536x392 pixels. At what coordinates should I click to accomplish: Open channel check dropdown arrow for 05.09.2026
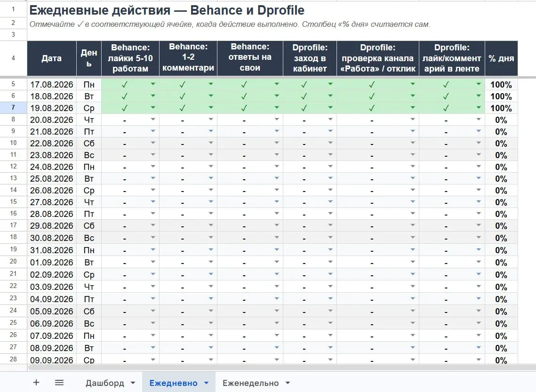point(413,311)
